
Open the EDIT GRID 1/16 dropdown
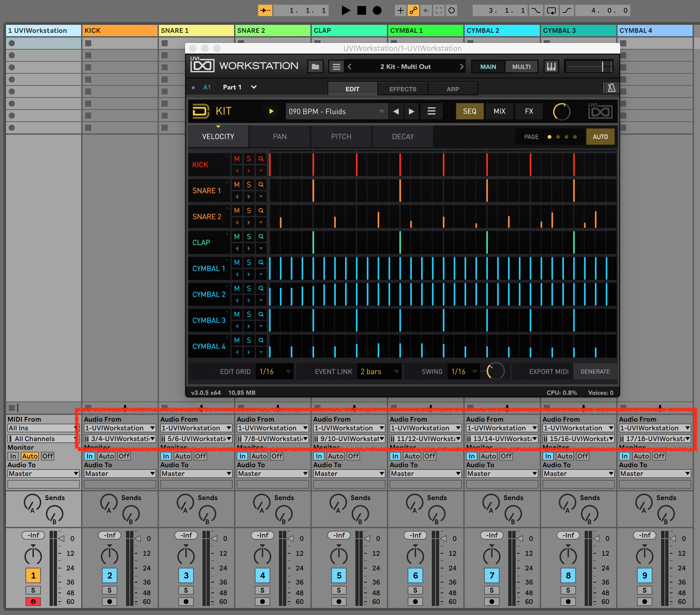[274, 372]
